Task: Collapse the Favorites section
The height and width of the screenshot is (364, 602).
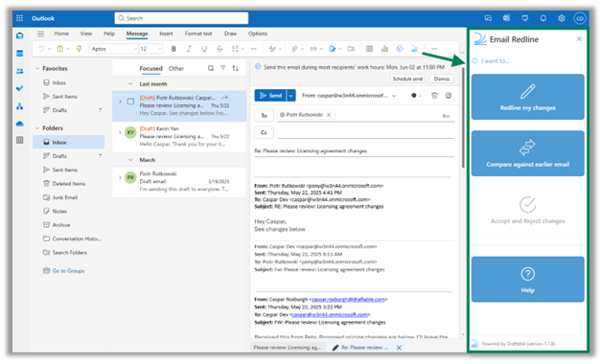Action: click(37, 68)
